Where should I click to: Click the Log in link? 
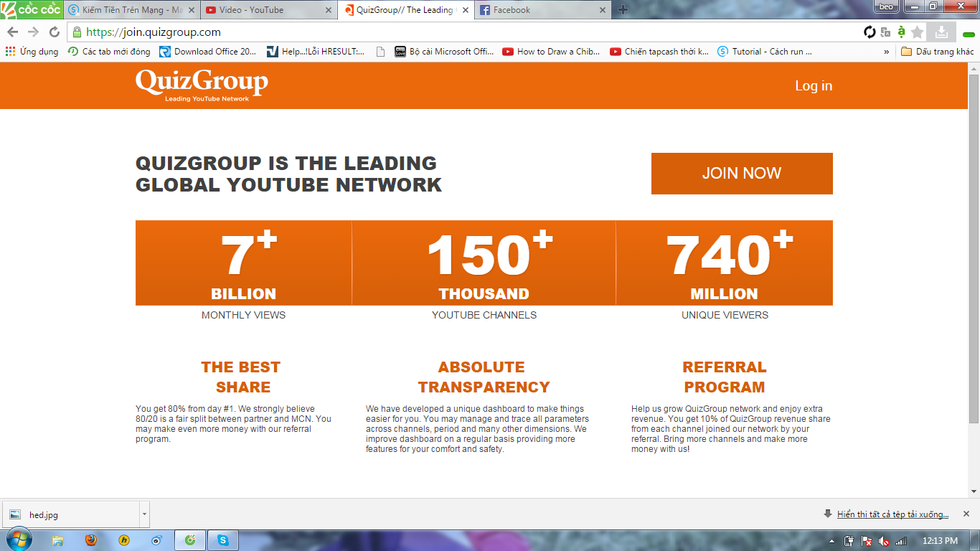point(814,86)
